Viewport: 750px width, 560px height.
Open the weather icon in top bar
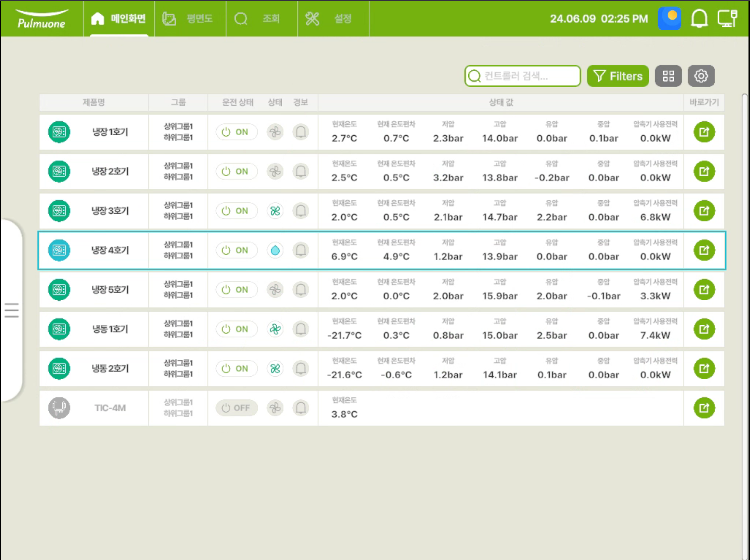669,18
